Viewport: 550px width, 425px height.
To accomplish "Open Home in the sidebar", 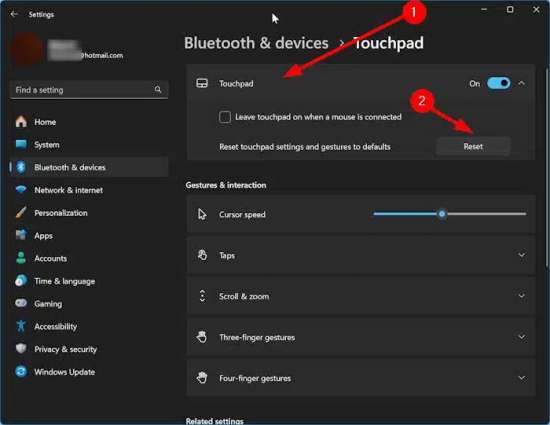I will pos(89,122).
